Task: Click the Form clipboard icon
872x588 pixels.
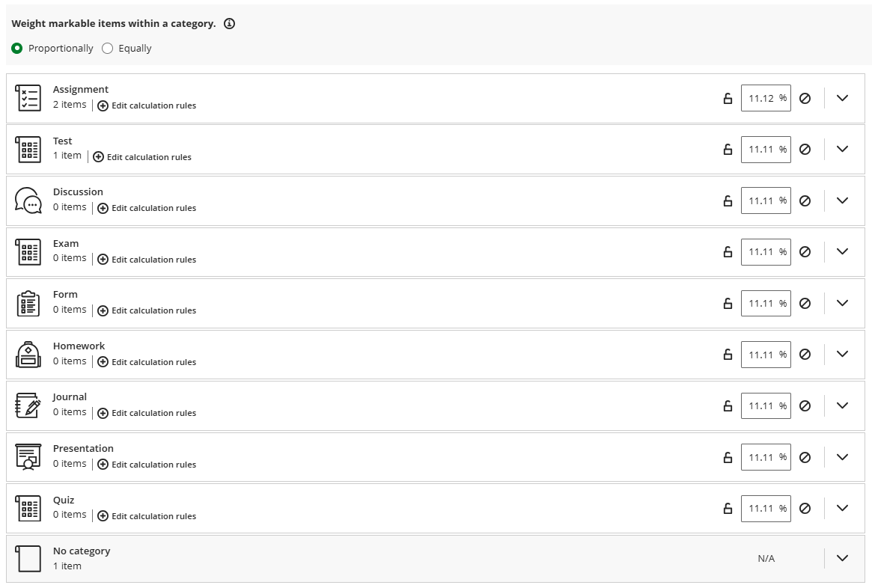Action: (28, 303)
